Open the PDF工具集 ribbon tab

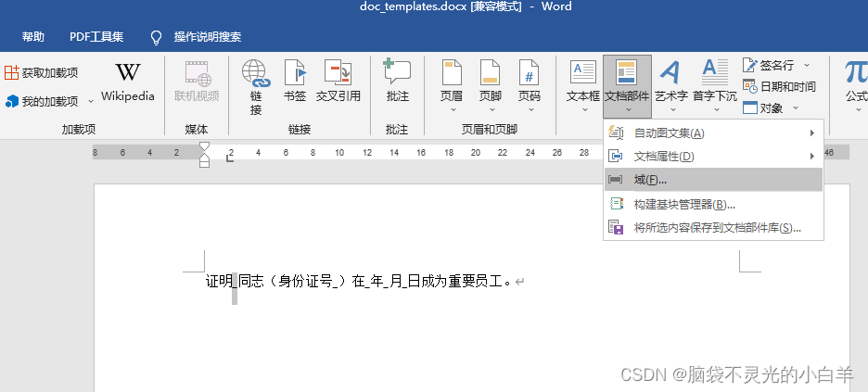click(x=96, y=37)
